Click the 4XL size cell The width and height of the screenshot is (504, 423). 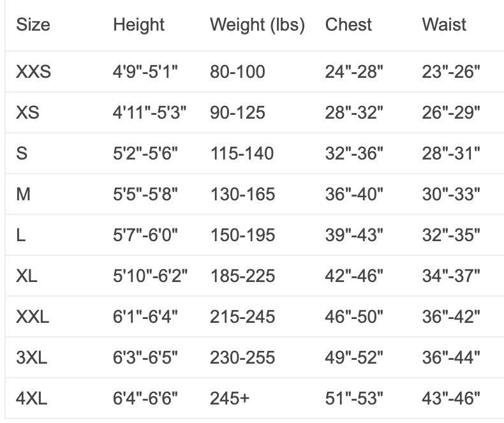point(32,399)
